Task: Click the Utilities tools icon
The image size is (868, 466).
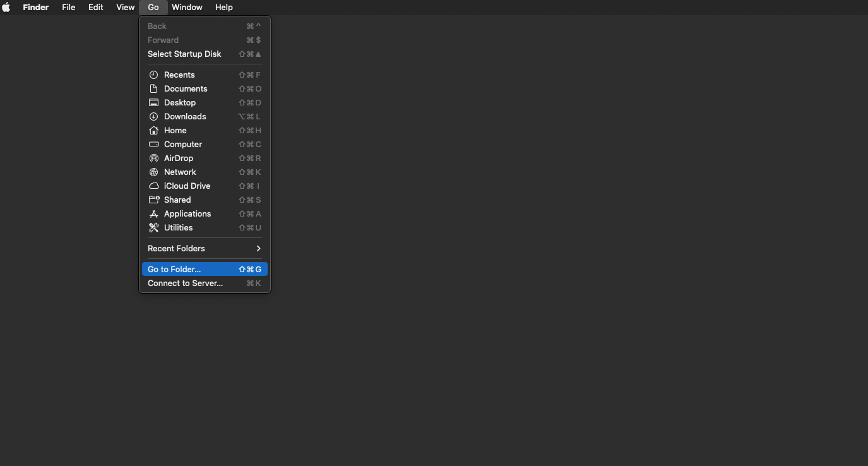Action: [153, 228]
